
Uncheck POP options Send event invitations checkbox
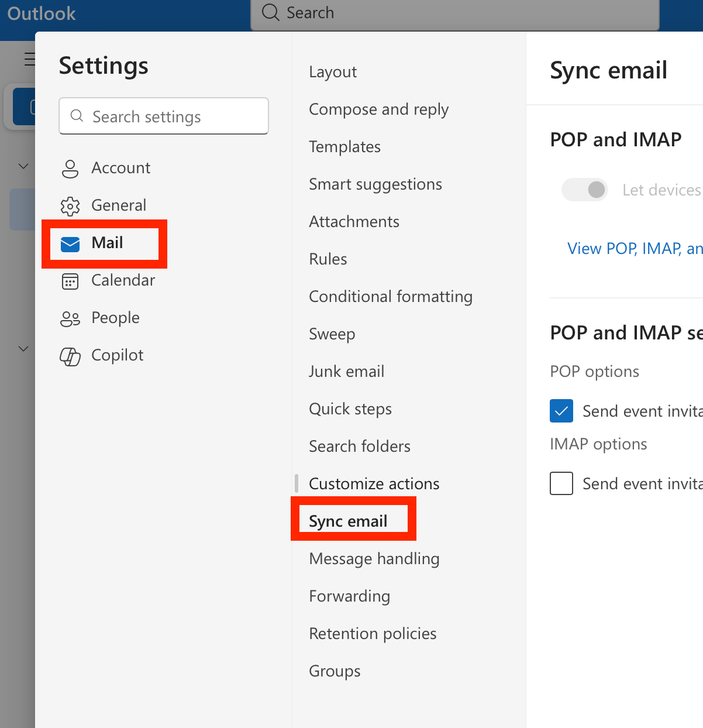coord(561,411)
